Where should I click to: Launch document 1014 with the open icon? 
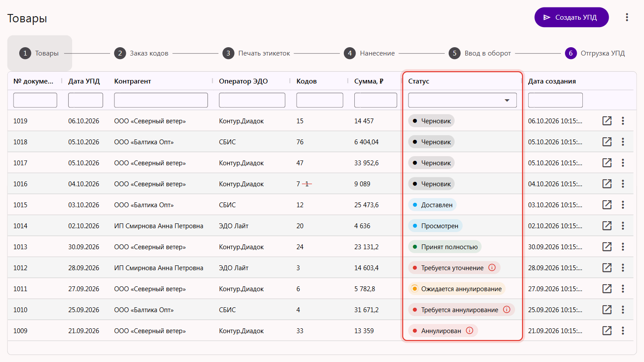pos(607,226)
